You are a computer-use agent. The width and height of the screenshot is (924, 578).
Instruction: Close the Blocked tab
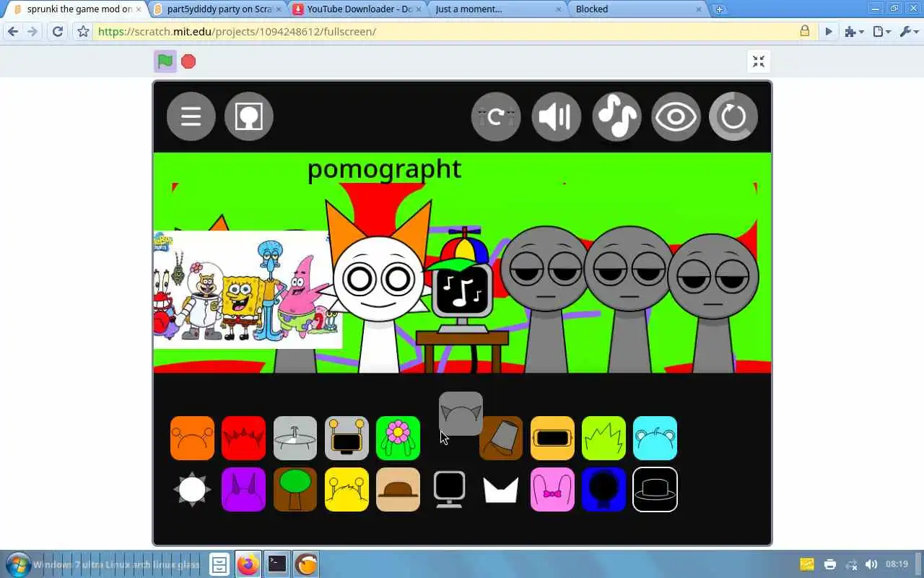pos(698,9)
